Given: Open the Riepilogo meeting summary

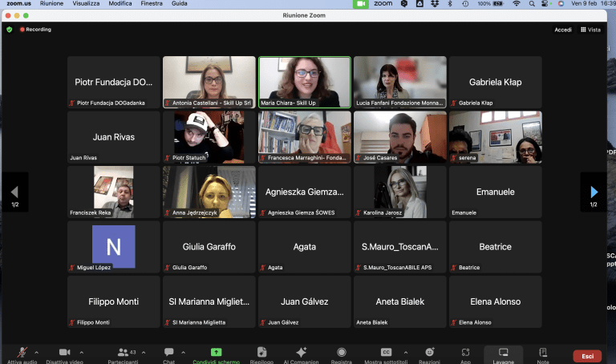Looking at the screenshot, I should (x=261, y=355).
